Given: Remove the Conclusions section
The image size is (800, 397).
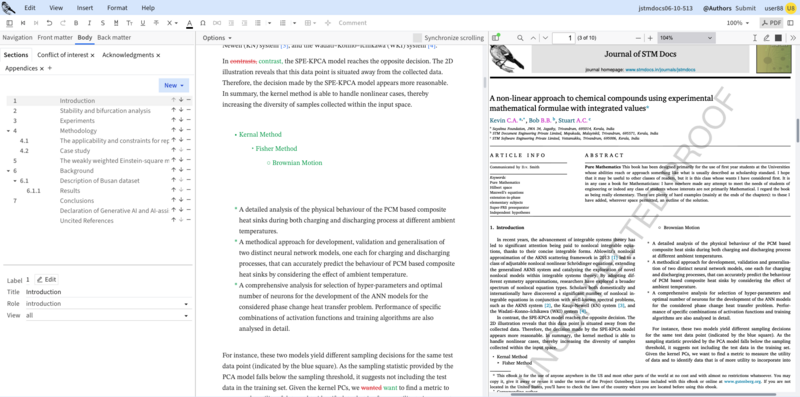Looking at the screenshot, I should [x=189, y=201].
